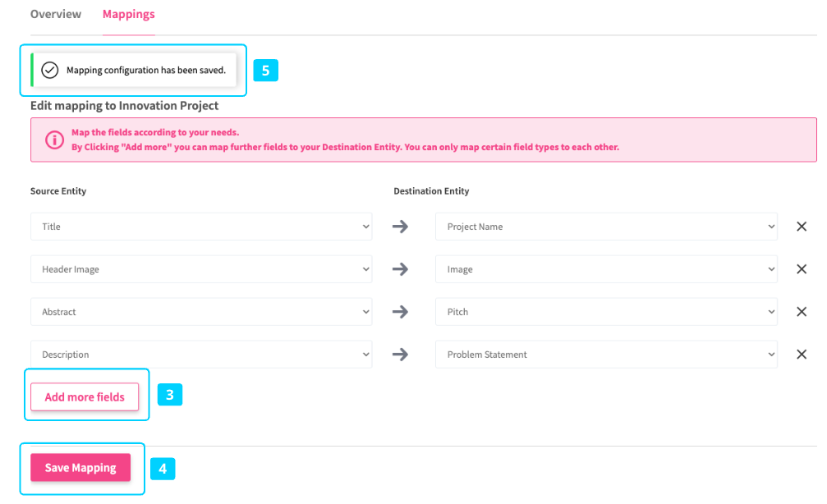Click the Add more fields button

[85, 397]
